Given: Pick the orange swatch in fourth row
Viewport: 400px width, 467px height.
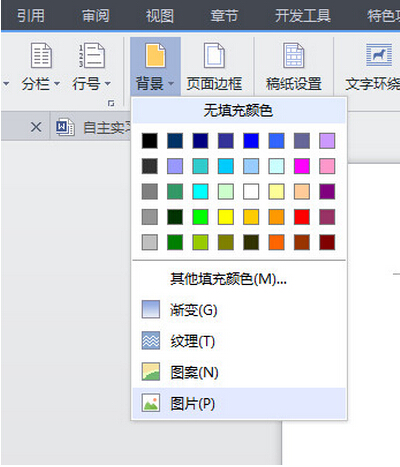Looking at the screenshot, I should coord(276,217).
